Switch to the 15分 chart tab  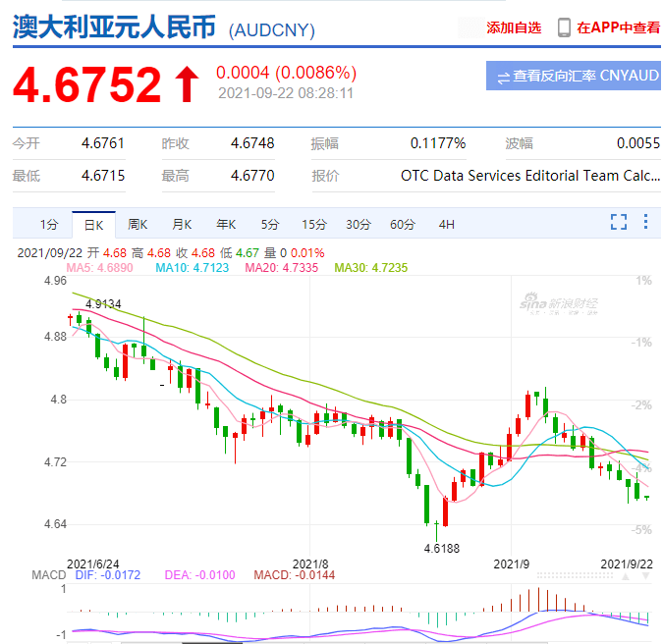314,225
